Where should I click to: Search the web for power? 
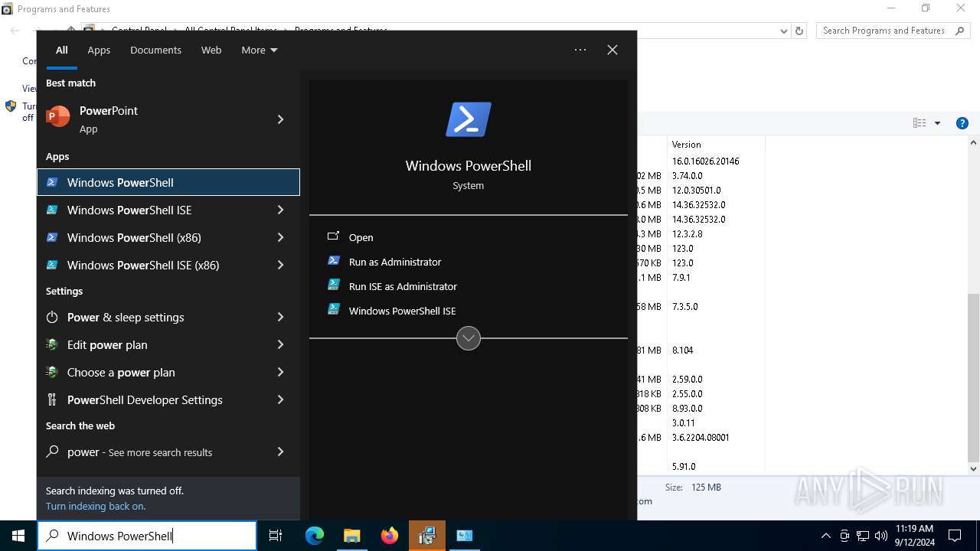click(x=152, y=452)
